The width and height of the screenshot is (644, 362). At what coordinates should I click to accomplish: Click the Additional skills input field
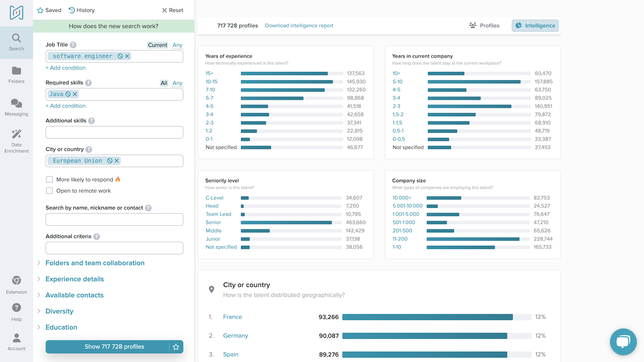[x=114, y=132]
